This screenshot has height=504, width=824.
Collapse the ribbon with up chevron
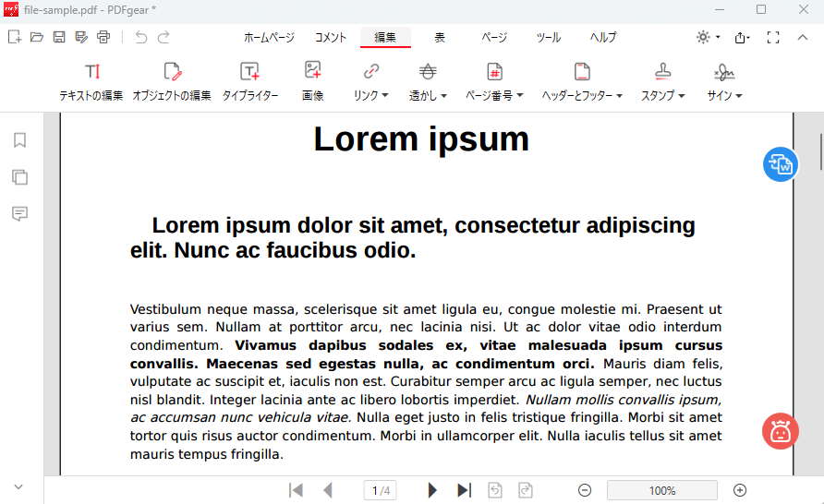point(803,37)
